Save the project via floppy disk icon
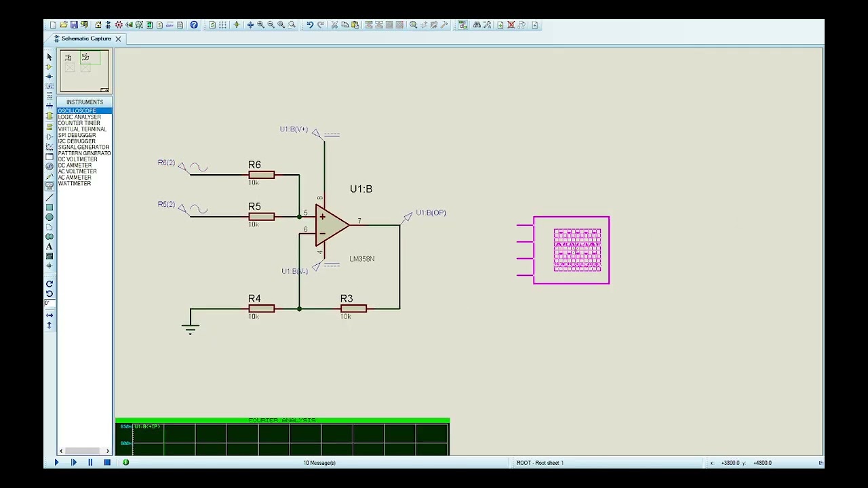 (74, 25)
